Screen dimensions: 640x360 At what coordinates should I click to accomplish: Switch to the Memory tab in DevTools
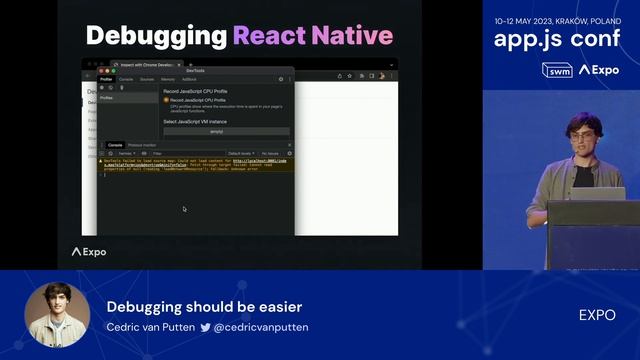(168, 79)
